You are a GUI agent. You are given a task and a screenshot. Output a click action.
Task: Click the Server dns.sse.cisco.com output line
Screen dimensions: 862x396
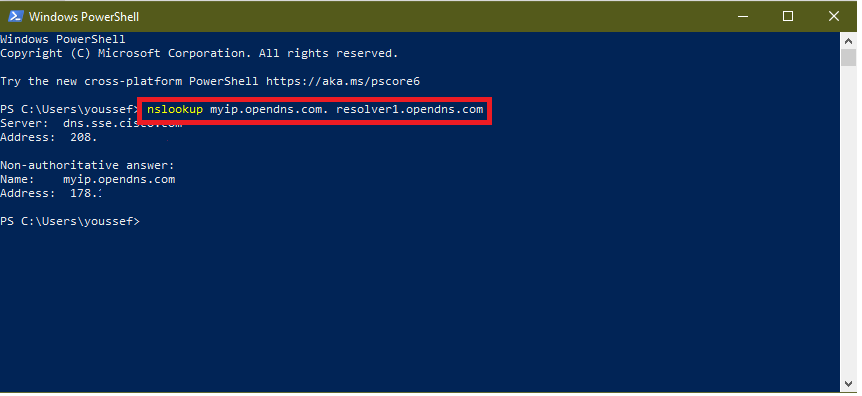(91, 124)
